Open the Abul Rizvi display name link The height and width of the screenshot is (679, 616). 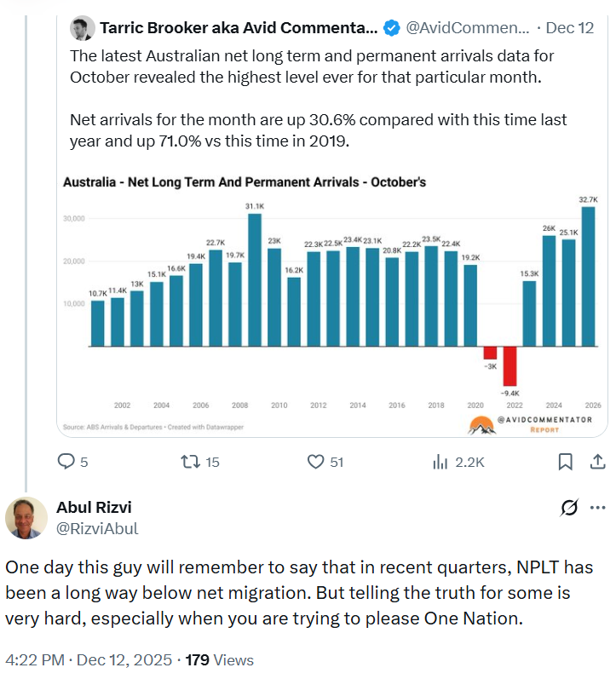[94, 508]
